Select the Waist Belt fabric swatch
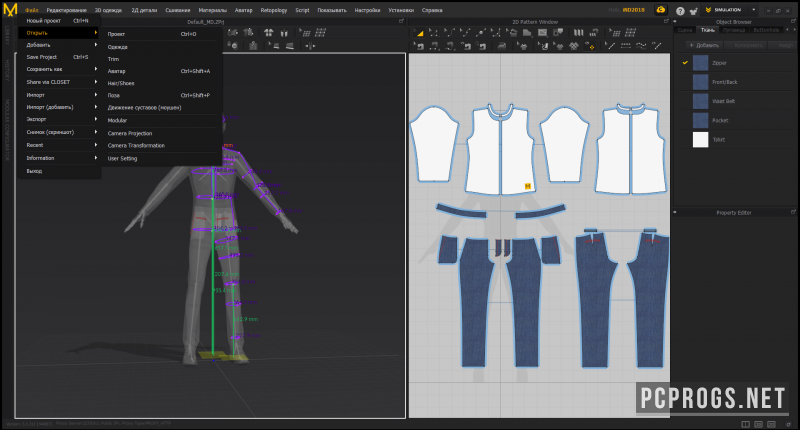The height and width of the screenshot is (430, 800). coord(701,101)
